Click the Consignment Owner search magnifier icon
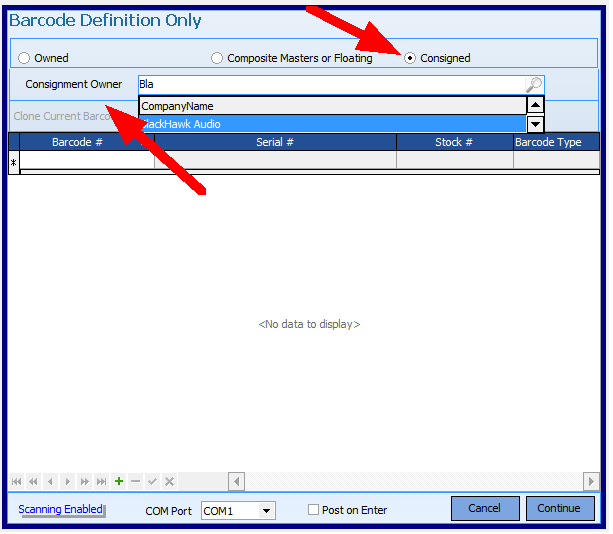The width and height of the screenshot is (613, 534). [534, 85]
